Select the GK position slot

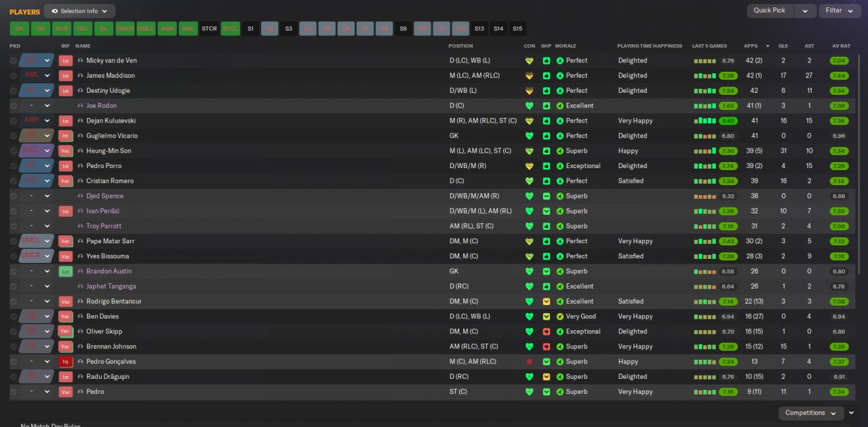(19, 29)
